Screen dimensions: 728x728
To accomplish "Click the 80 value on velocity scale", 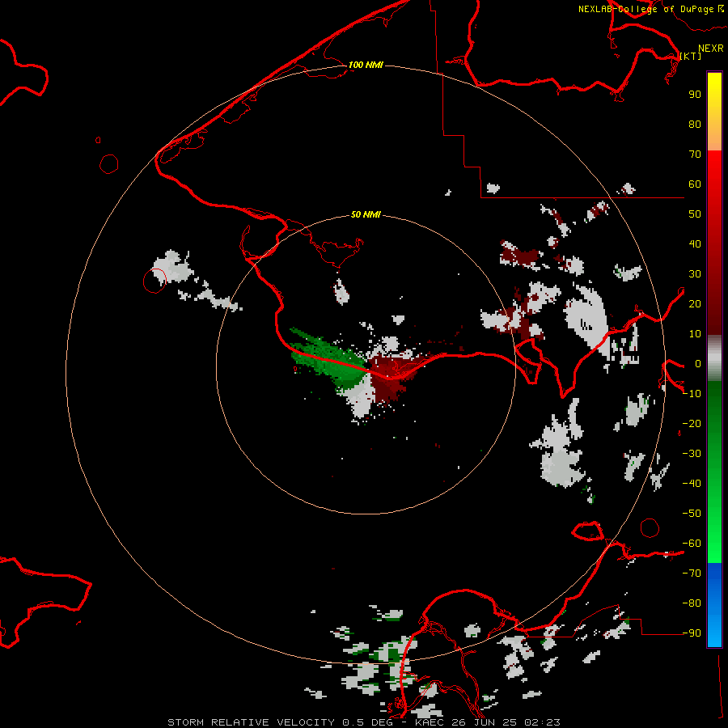I will pyautogui.click(x=695, y=124).
